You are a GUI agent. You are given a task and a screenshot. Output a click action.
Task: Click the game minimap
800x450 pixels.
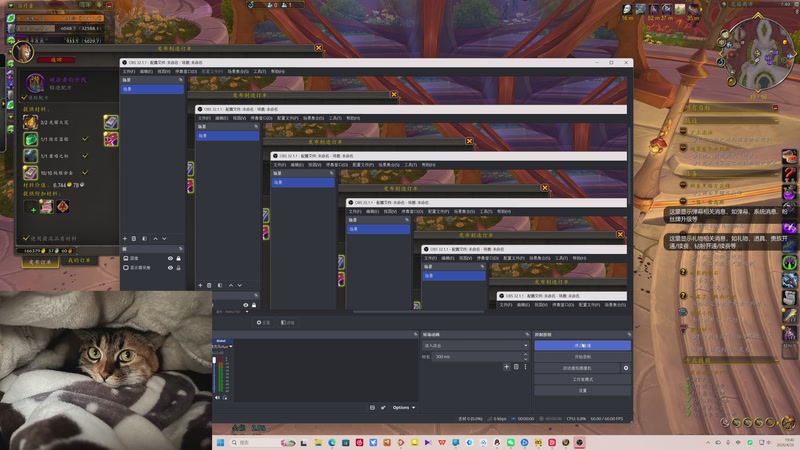click(x=758, y=54)
